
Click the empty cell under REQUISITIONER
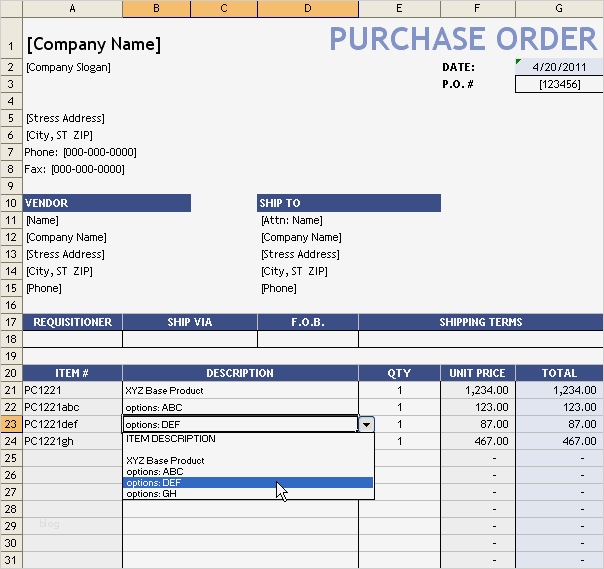pos(72,339)
